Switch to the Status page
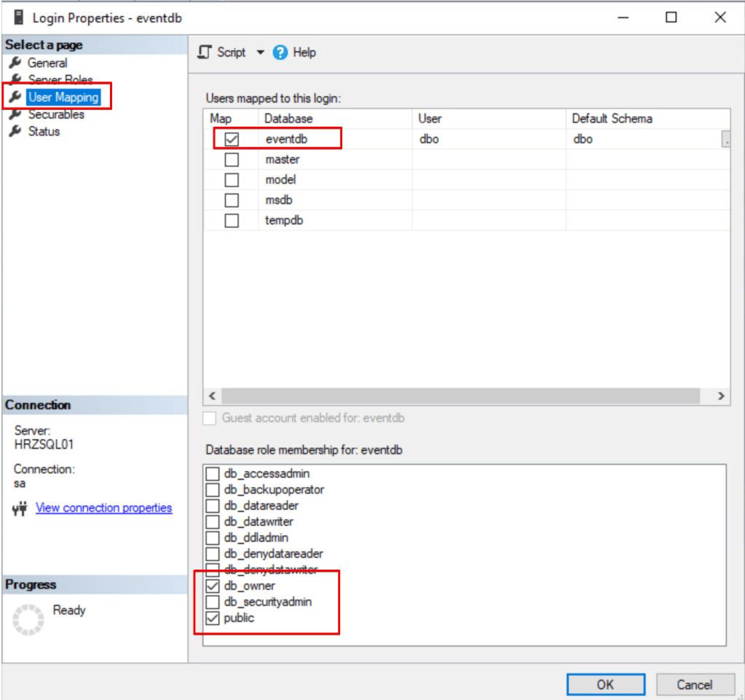This screenshot has height=700, width=745. point(44,132)
